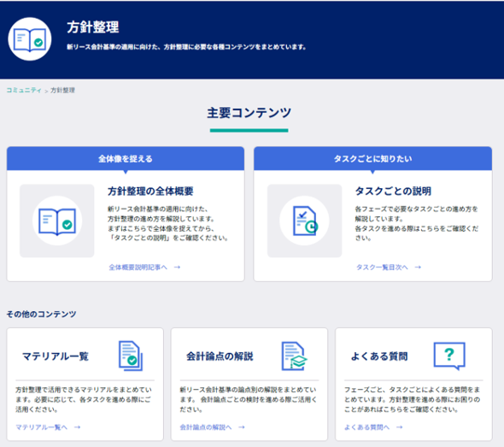The height and width of the screenshot is (447, 504).
Task: Click the arrow next to 会計論点の解説へ
Action: pos(242,427)
